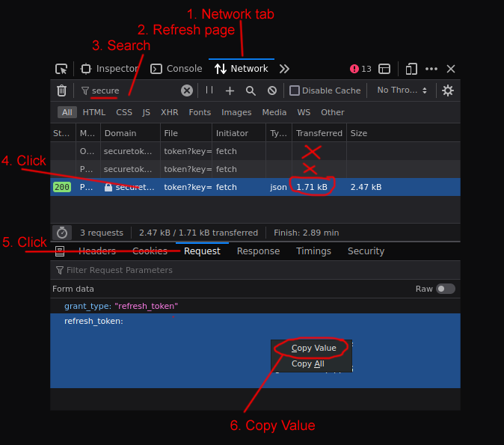The width and height of the screenshot is (504, 445).
Task: Open the network search magnifier
Action: tap(251, 90)
